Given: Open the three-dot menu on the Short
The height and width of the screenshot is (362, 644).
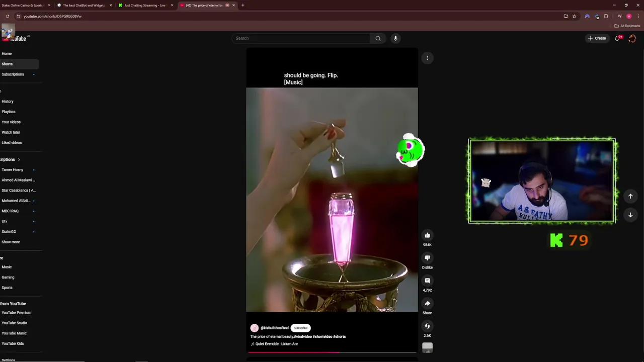Looking at the screenshot, I should (x=427, y=58).
